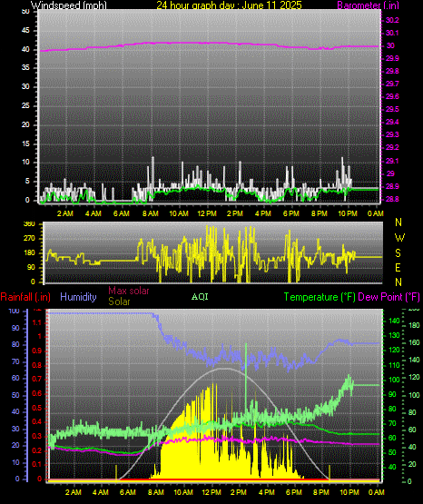Click the 30.1 barometer scale value

pyautogui.click(x=392, y=33)
